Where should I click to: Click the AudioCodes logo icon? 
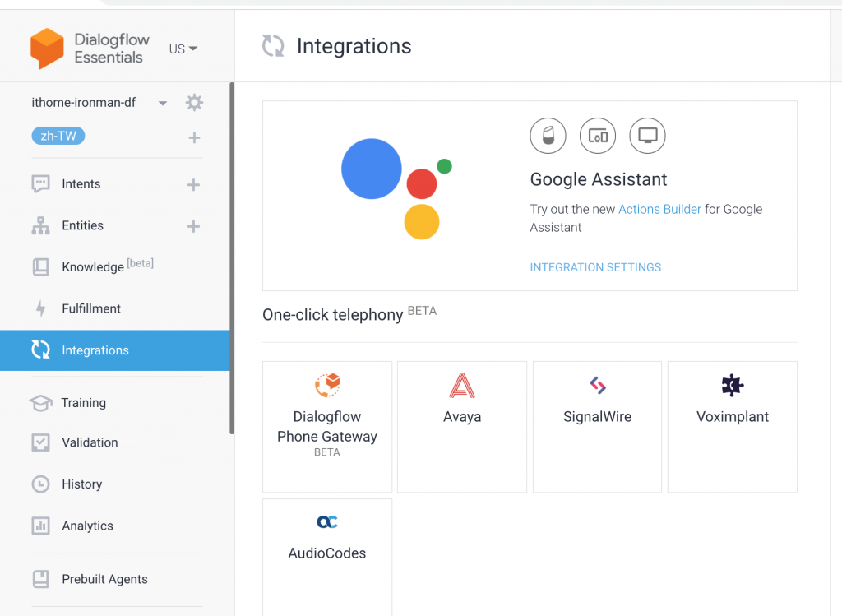pos(327,522)
